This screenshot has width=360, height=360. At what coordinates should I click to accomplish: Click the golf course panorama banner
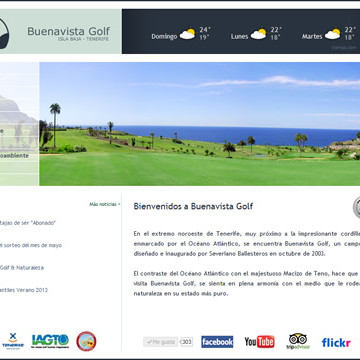click(x=200, y=124)
